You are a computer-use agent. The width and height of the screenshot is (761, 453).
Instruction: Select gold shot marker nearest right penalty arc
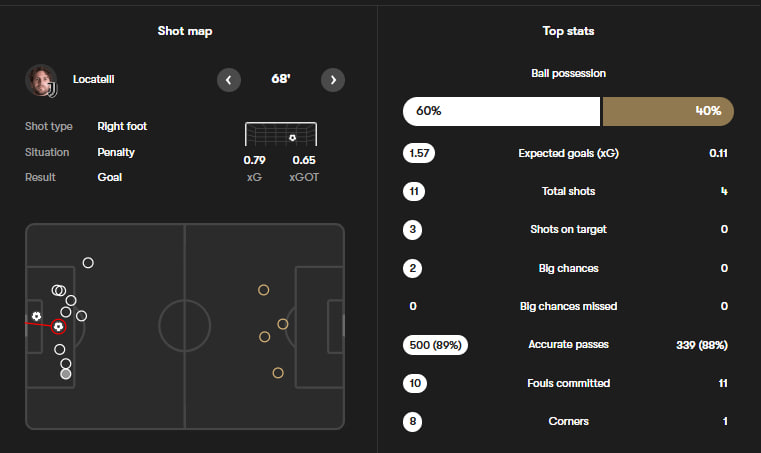click(283, 324)
